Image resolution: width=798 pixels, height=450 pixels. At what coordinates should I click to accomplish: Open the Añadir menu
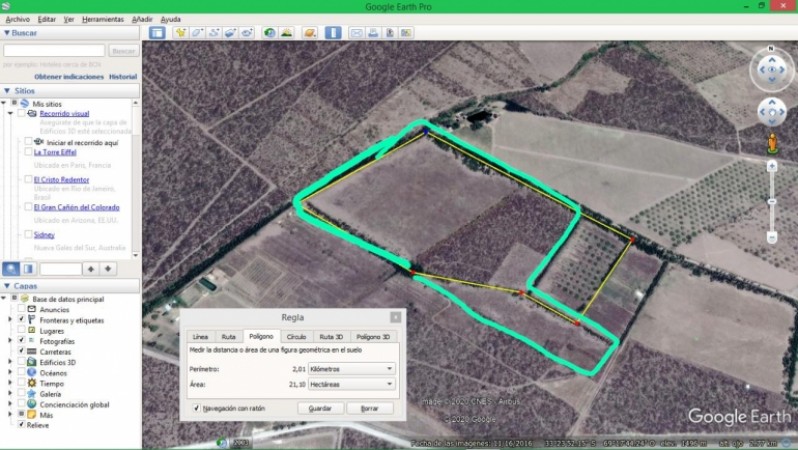pos(142,19)
